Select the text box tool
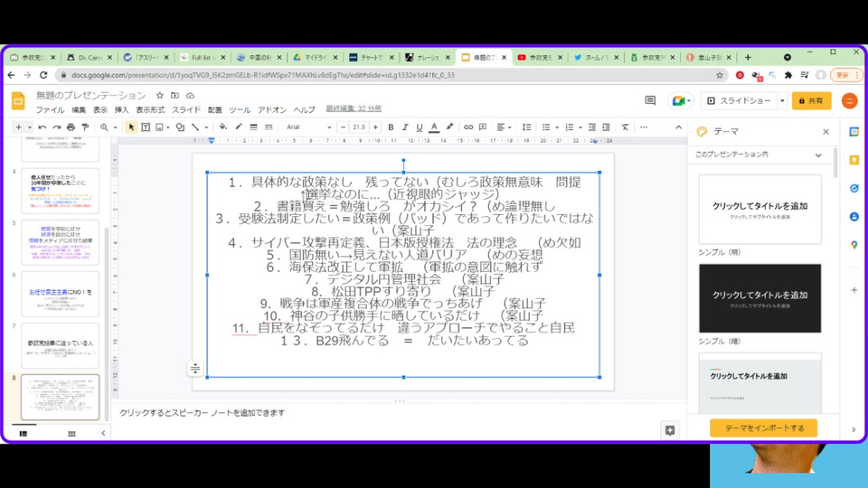Screen dimensions: 868x488 click(146, 127)
